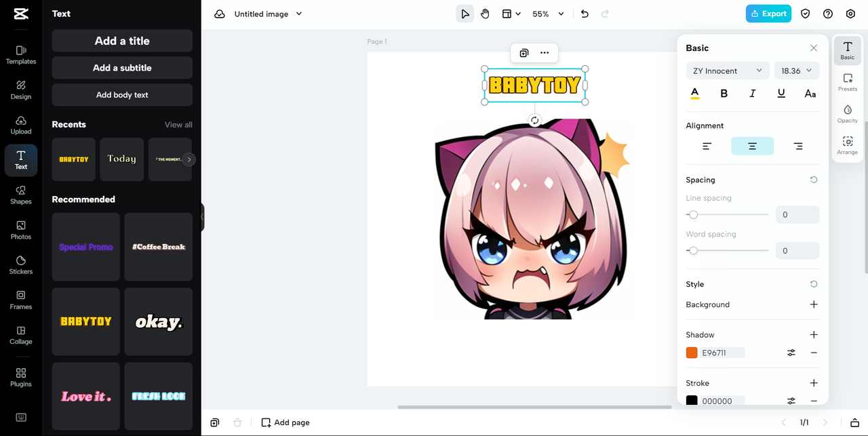Click duplicate page icon in bottom bar
Screen dimensions: 868x436
click(x=215, y=422)
